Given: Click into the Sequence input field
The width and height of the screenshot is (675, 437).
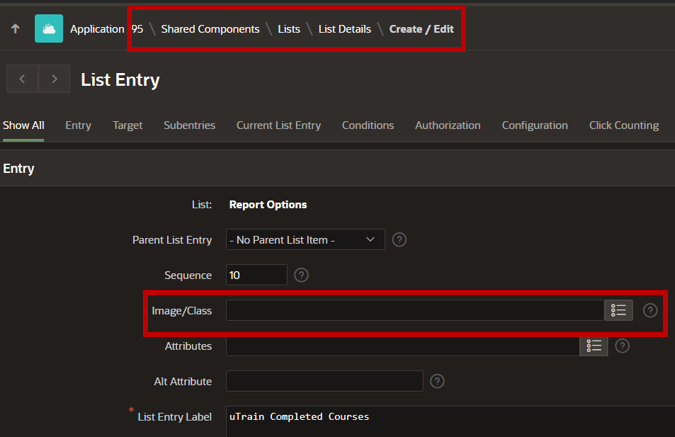Looking at the screenshot, I should pos(257,275).
